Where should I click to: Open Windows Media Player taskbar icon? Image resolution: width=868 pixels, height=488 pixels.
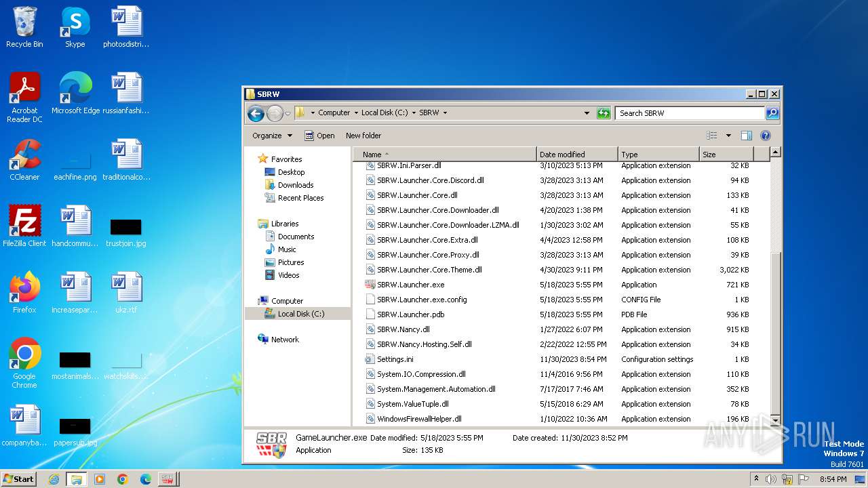coord(100,479)
